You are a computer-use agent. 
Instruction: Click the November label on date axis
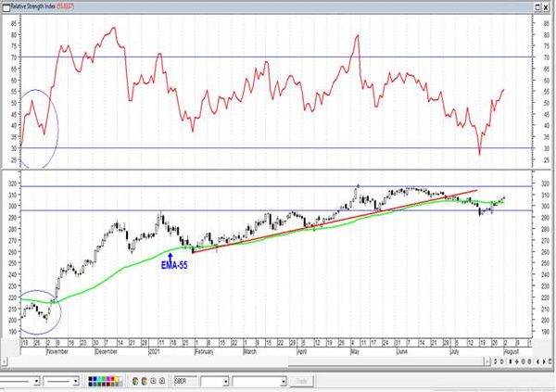click(57, 351)
